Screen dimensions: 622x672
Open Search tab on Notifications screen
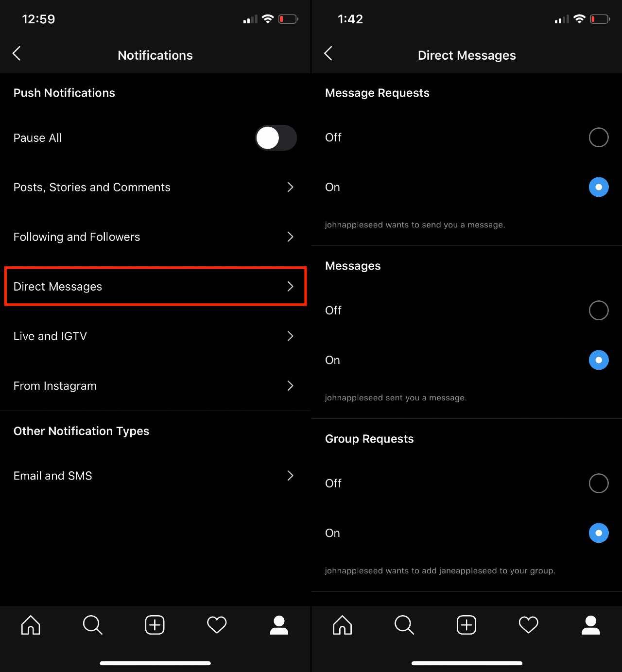pos(93,625)
